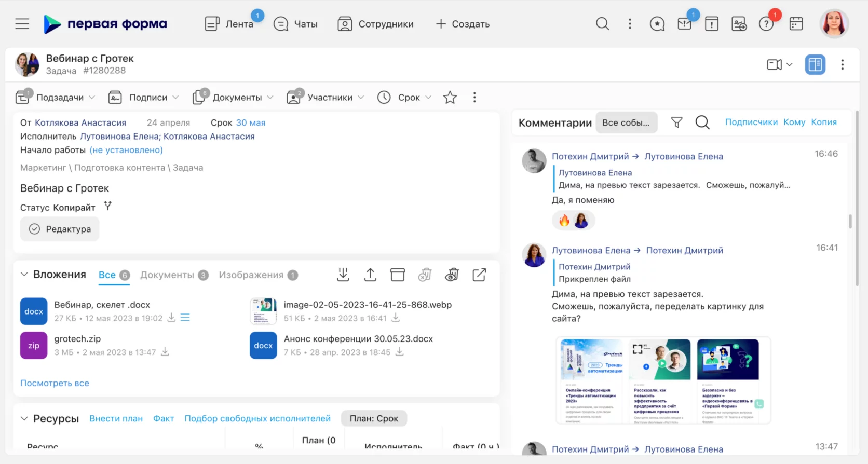The width and height of the screenshot is (868, 464).
Task: Add task to favorites with star icon
Action: (x=450, y=98)
